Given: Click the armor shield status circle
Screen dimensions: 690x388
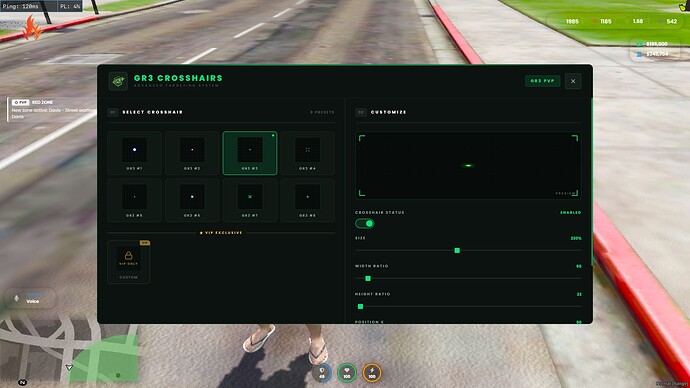Looking at the screenshot, I should click(x=322, y=373).
